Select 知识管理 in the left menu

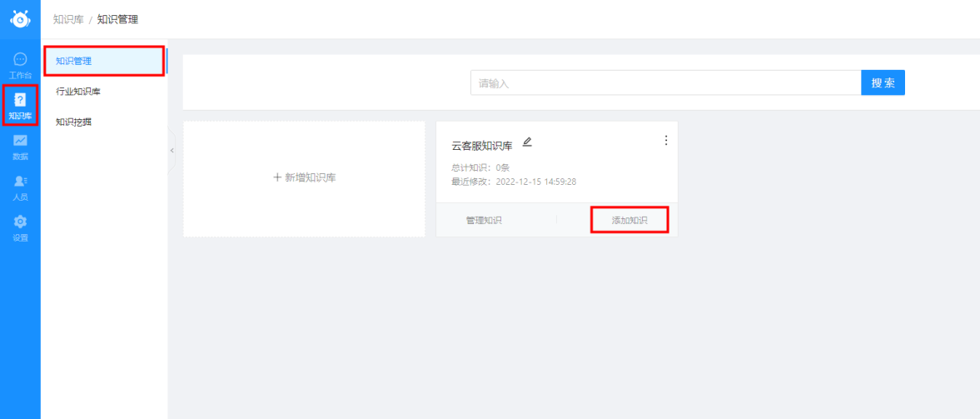coord(105,62)
